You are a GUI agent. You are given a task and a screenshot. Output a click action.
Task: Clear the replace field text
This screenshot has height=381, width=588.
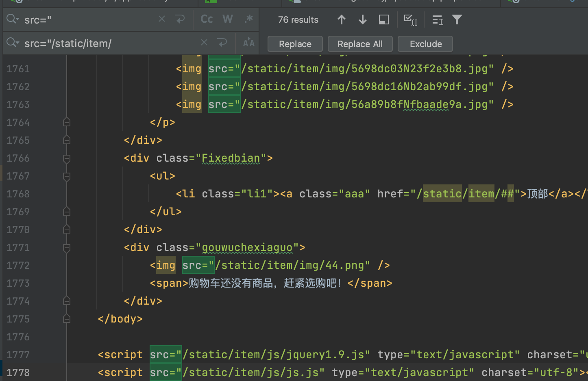(204, 43)
